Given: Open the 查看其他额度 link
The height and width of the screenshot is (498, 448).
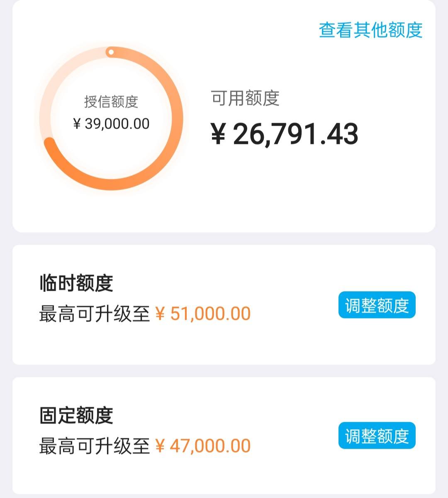Looking at the screenshot, I should [370, 30].
